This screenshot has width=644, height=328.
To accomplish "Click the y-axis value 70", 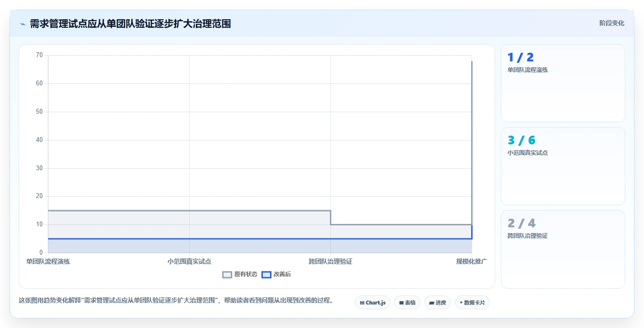I will (x=39, y=55).
